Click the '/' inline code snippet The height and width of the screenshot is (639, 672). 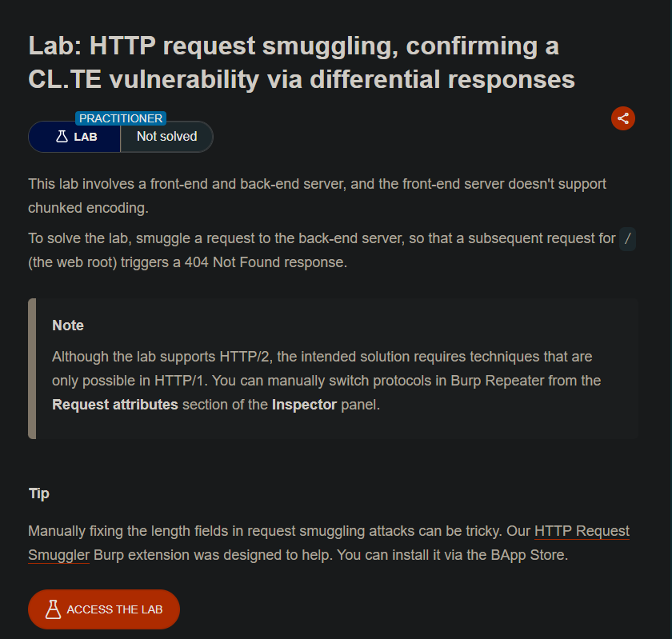(x=627, y=238)
